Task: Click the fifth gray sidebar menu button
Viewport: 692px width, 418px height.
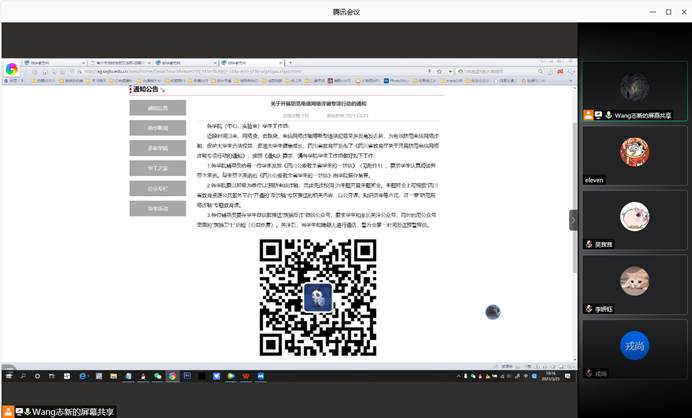Action: (157, 188)
